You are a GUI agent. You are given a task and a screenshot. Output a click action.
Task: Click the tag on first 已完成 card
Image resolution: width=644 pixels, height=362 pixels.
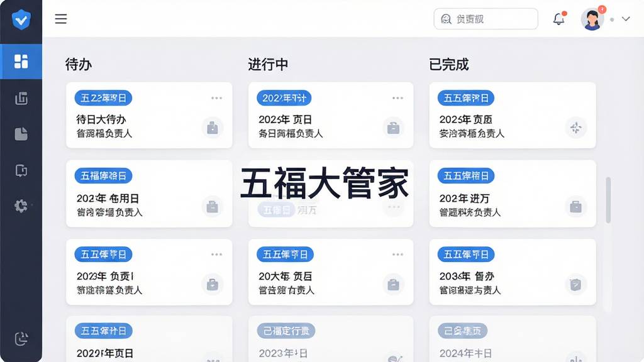point(466,98)
